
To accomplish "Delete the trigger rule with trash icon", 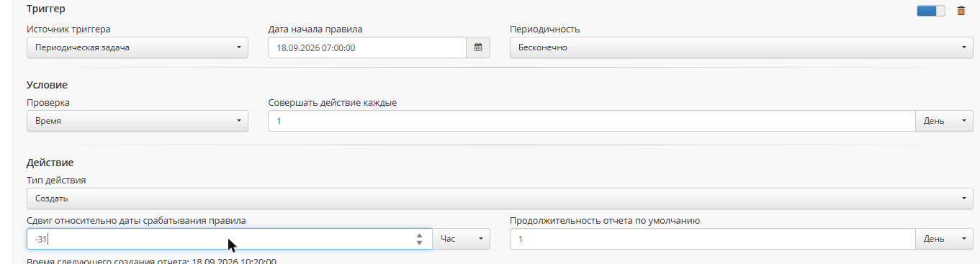I will [961, 11].
